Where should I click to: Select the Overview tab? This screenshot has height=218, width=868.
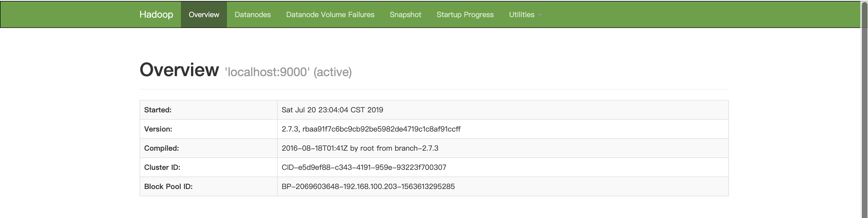(x=204, y=14)
